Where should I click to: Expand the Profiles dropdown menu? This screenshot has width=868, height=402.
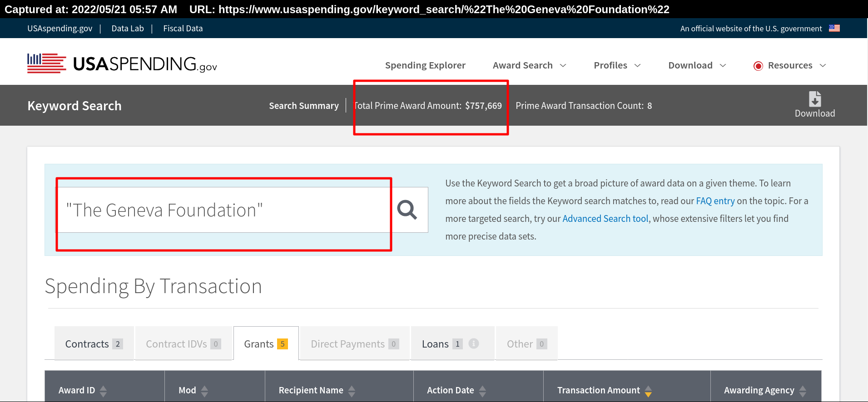pos(617,65)
